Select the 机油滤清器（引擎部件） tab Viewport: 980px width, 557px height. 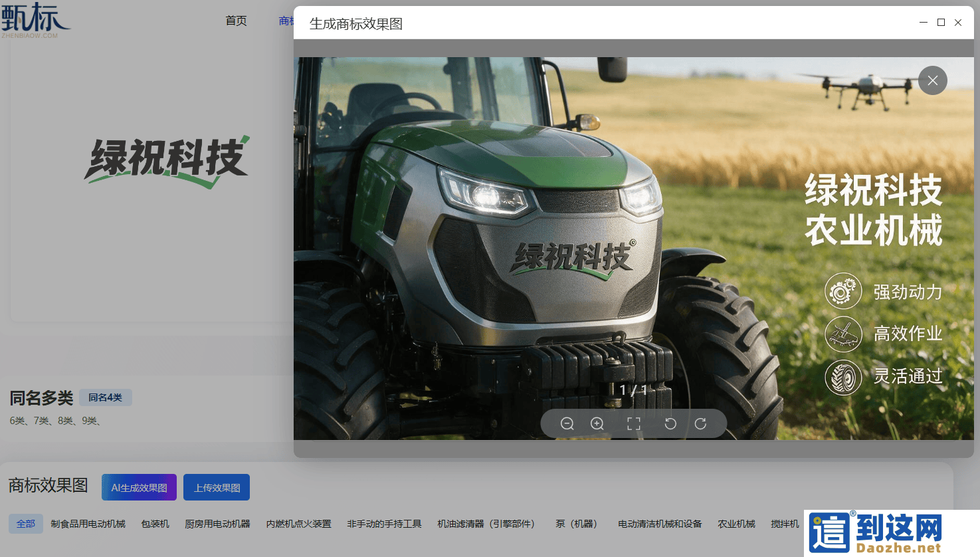[x=488, y=524]
